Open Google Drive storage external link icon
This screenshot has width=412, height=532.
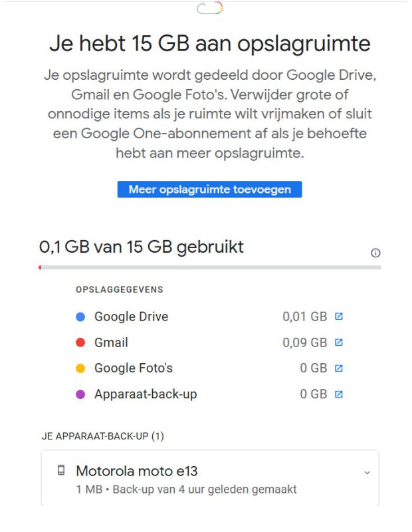coord(338,317)
